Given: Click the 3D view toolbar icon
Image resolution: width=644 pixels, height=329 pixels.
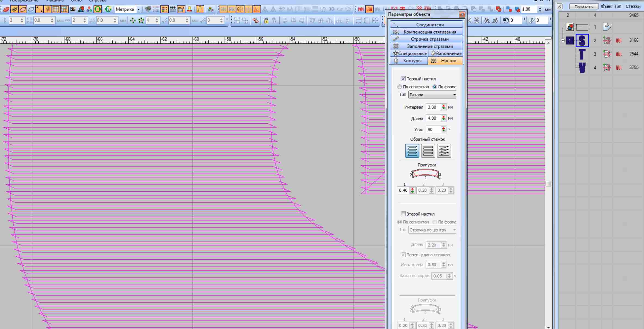Looking at the screenshot, I should point(331,9).
